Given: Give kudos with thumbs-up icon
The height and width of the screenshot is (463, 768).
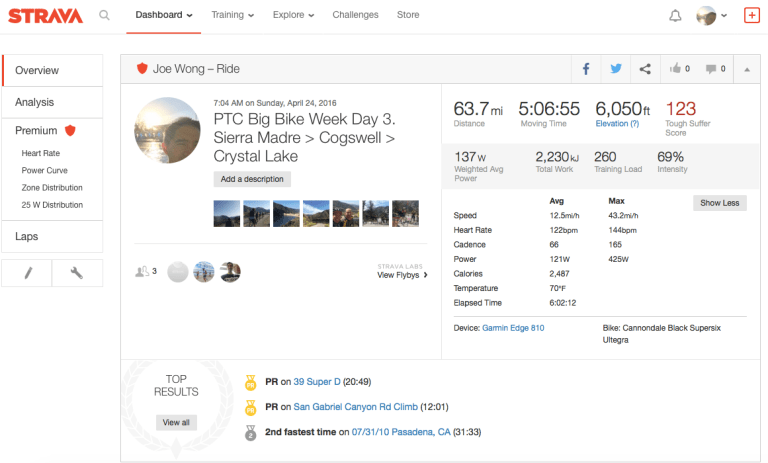Looking at the screenshot, I should click(x=679, y=69).
